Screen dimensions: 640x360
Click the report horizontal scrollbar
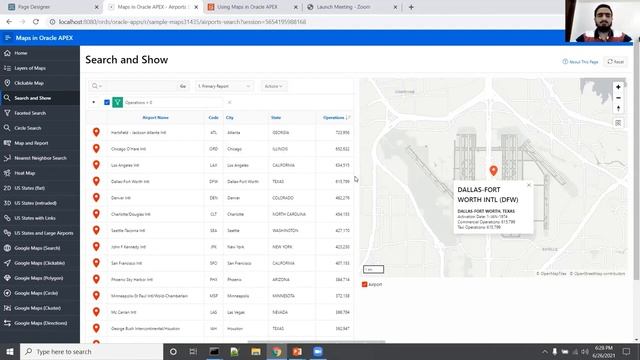click(x=316, y=342)
